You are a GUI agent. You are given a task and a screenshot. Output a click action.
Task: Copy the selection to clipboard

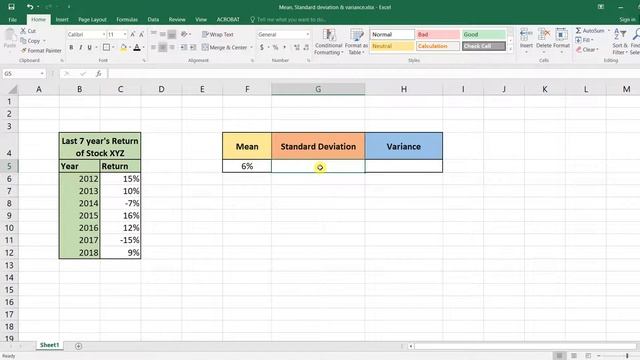[x=31, y=41]
